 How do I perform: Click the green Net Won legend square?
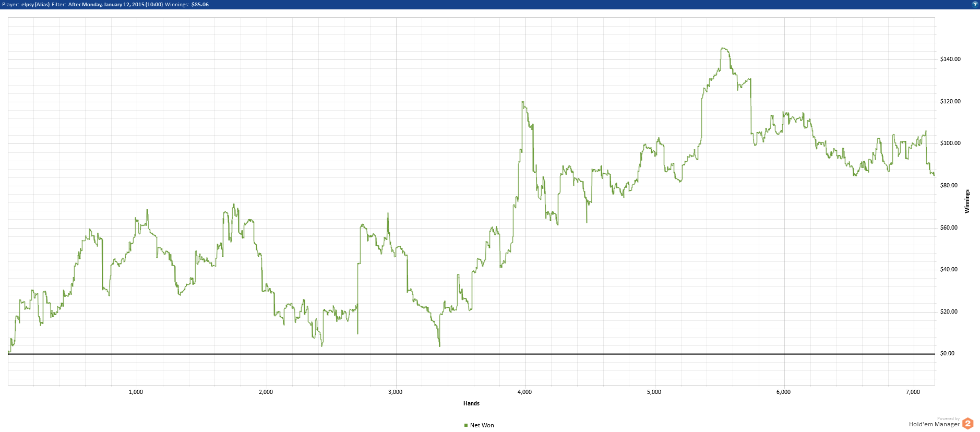(466, 425)
